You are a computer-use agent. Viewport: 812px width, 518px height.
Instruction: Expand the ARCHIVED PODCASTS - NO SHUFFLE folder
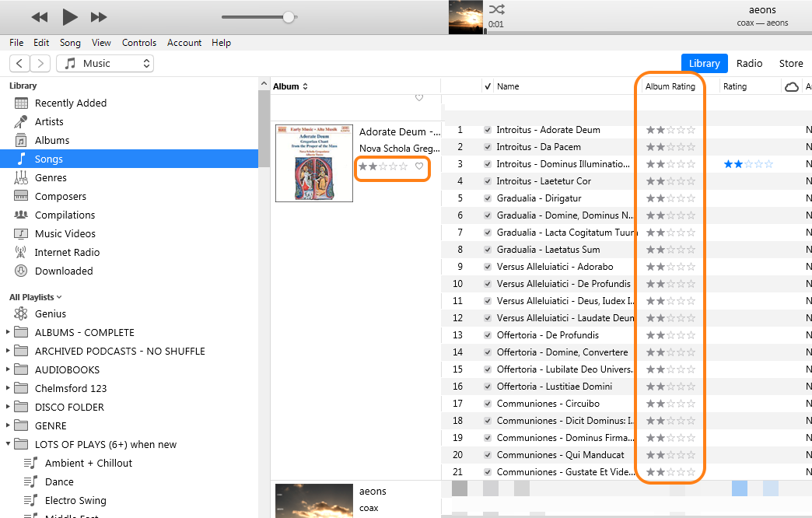[8, 351]
